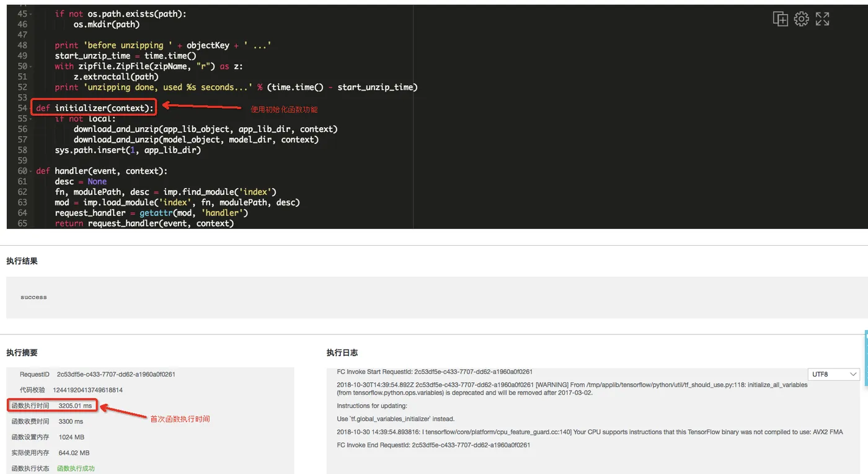The height and width of the screenshot is (474, 868).
Task: Click the FC Invoke End log line
Action: 433,445
